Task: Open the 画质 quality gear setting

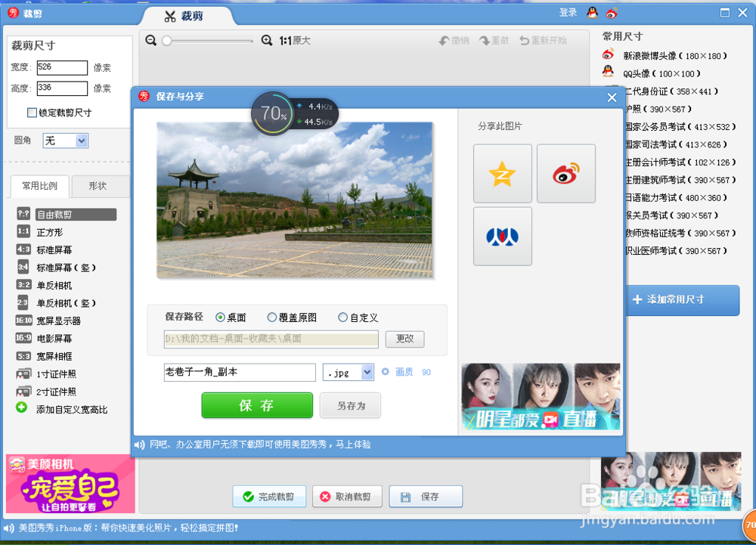Action: [x=386, y=372]
